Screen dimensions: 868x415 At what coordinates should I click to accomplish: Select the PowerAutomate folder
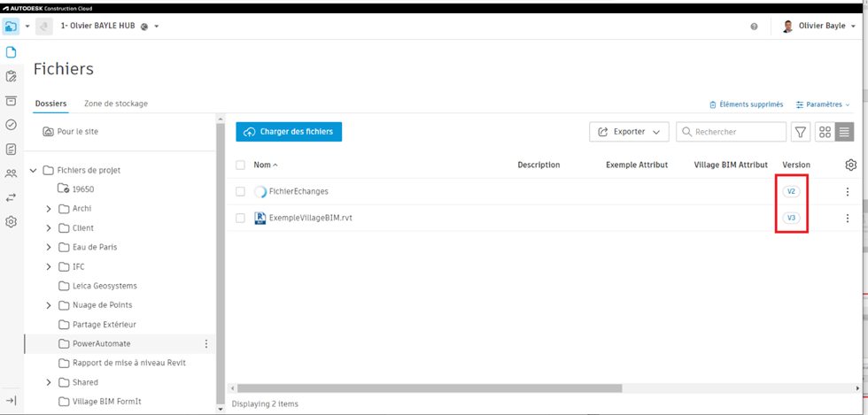point(101,343)
